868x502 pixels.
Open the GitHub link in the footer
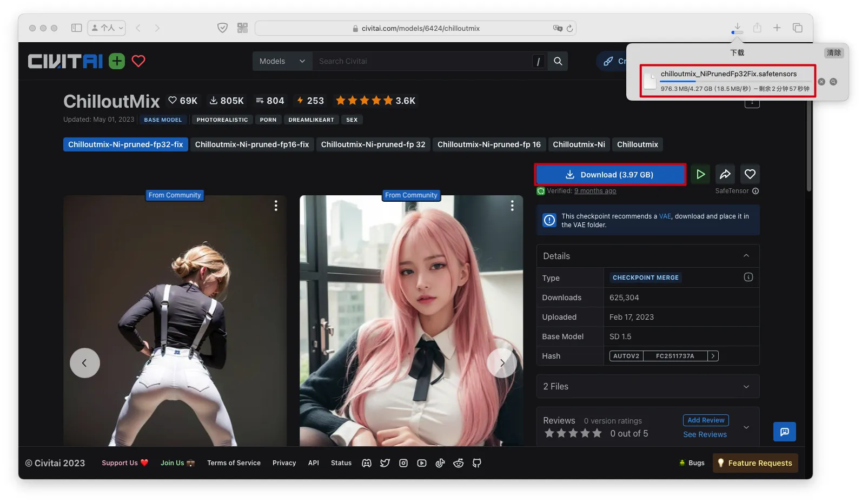(x=477, y=463)
